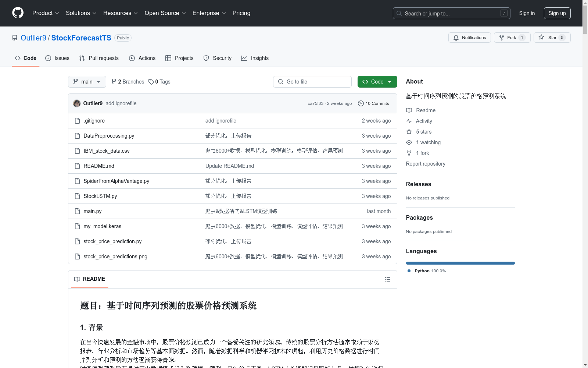The image size is (588, 368).
Task: Open the Projects tab
Action: click(x=179, y=58)
